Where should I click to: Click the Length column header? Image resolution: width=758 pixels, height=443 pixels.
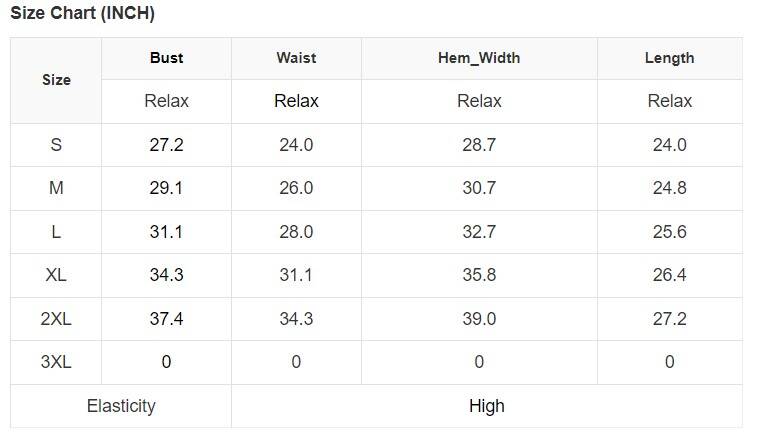tap(669, 58)
